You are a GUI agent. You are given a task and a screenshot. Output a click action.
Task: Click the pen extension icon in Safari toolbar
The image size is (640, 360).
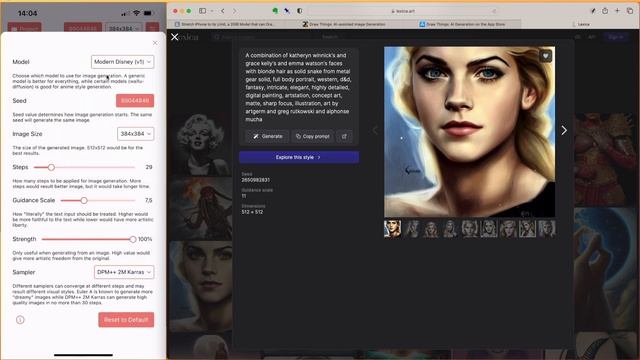593,11
